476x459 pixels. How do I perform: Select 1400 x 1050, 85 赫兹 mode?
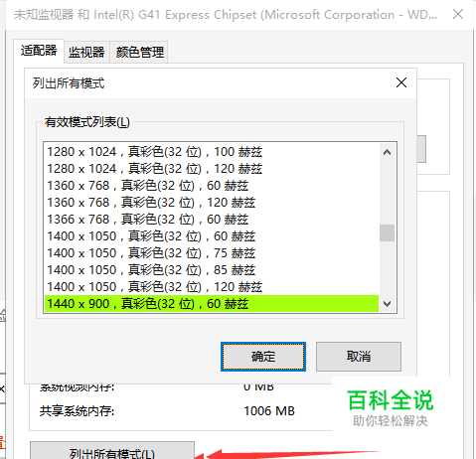[x=212, y=270]
